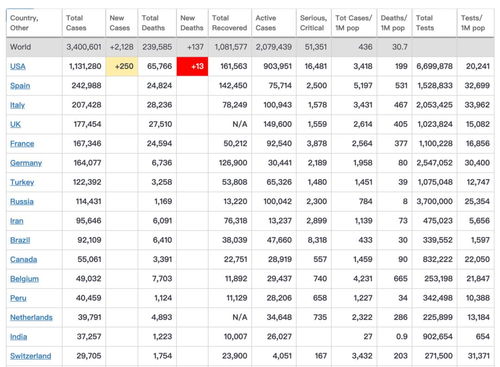Open the Germany country link

[x=26, y=163]
